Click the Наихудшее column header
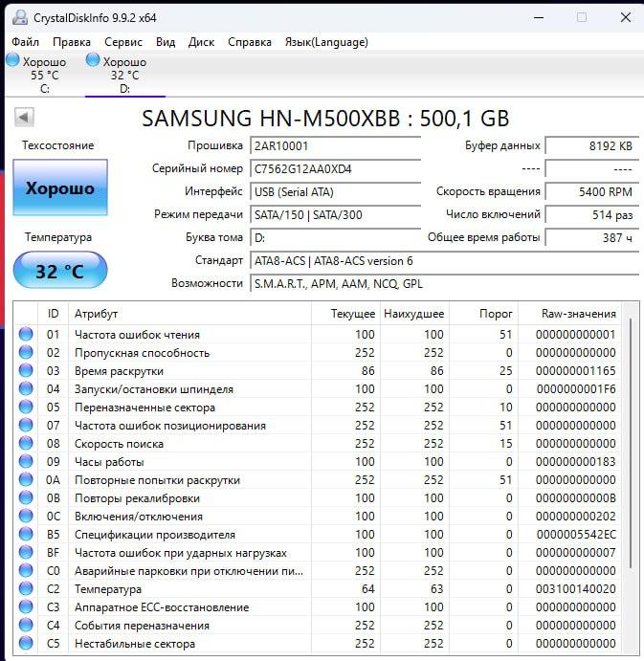The height and width of the screenshot is (661, 644). pos(414,314)
